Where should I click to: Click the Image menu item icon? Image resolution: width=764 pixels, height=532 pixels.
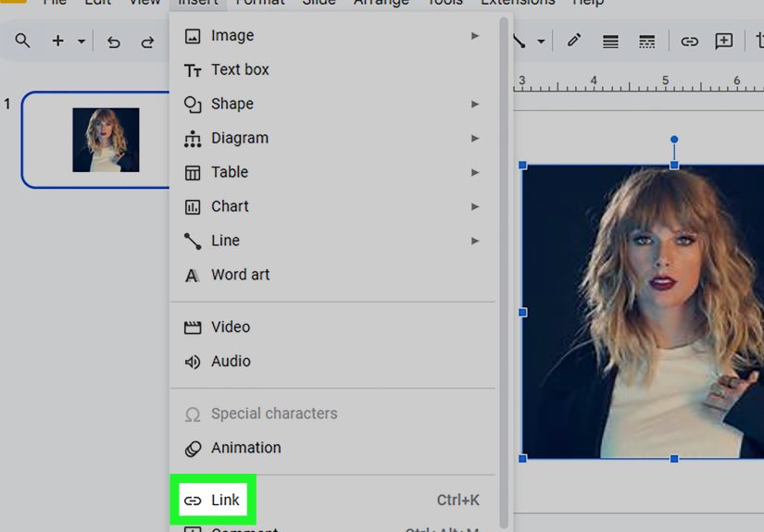coord(193,36)
